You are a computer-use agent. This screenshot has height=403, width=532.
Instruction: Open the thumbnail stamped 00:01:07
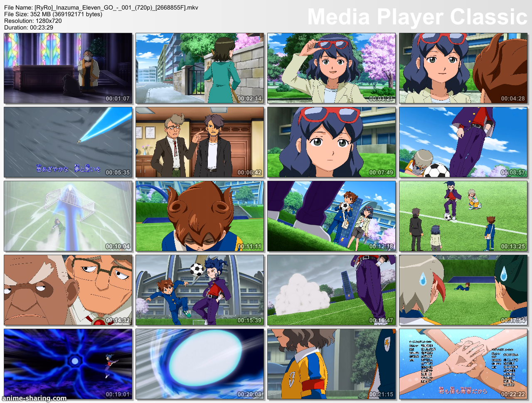pos(68,68)
